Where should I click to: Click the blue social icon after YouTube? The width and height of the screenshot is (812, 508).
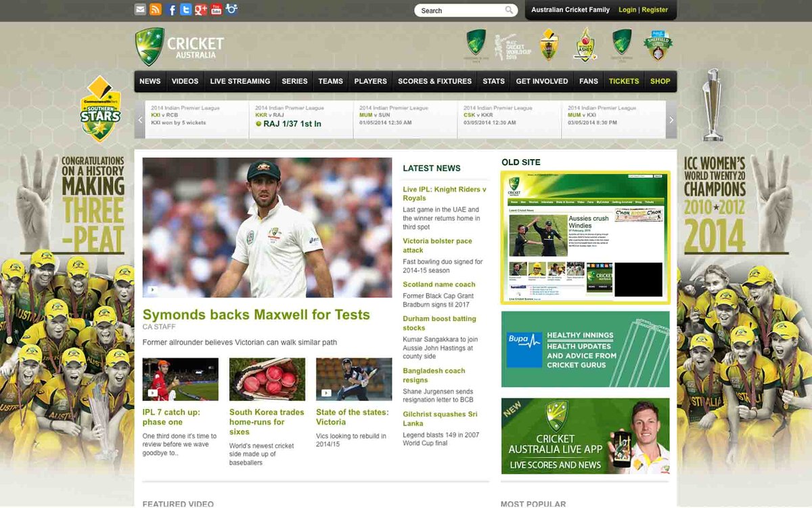click(232, 9)
